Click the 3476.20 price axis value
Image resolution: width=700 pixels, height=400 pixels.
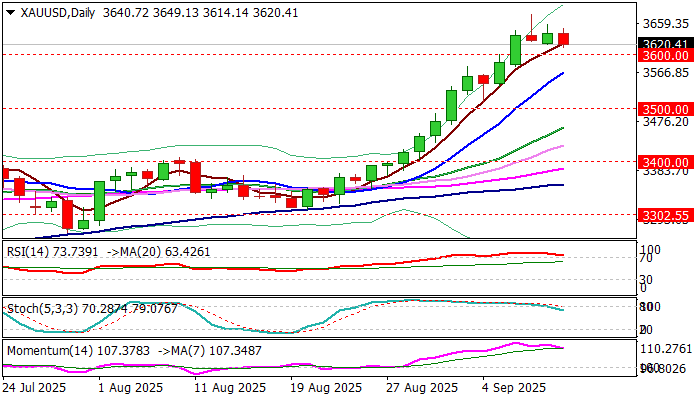point(666,122)
